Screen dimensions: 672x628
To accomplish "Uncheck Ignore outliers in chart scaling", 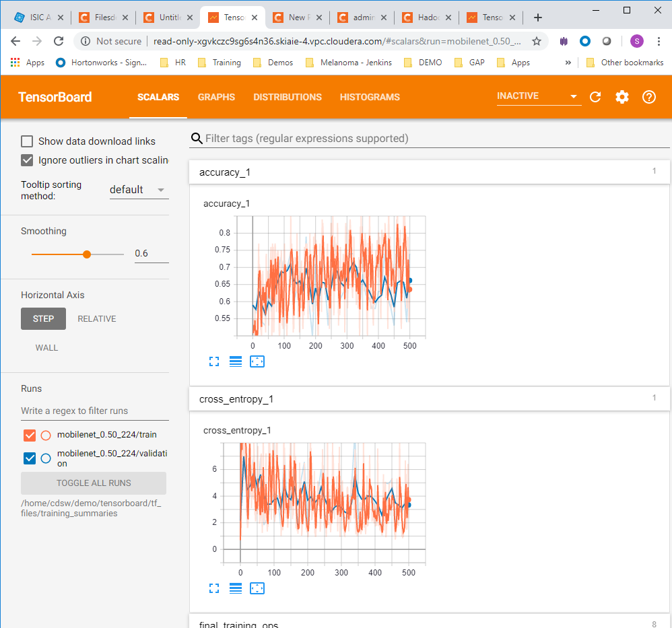I will coord(27,160).
